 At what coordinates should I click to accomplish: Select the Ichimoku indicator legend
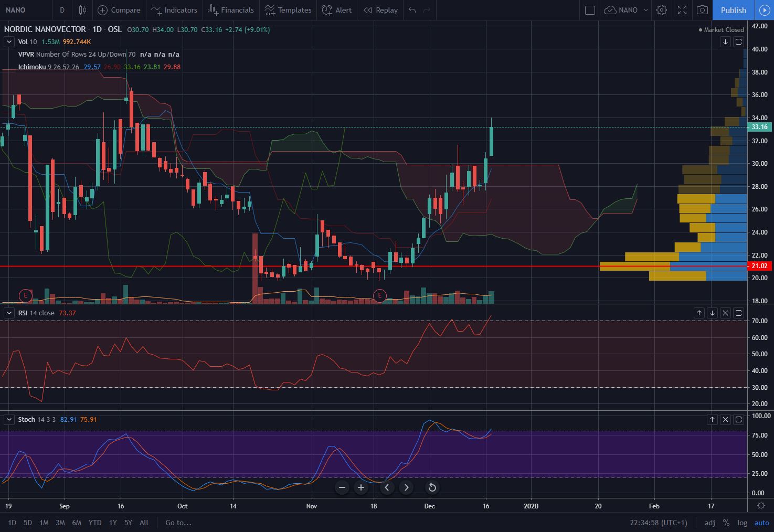click(99, 67)
